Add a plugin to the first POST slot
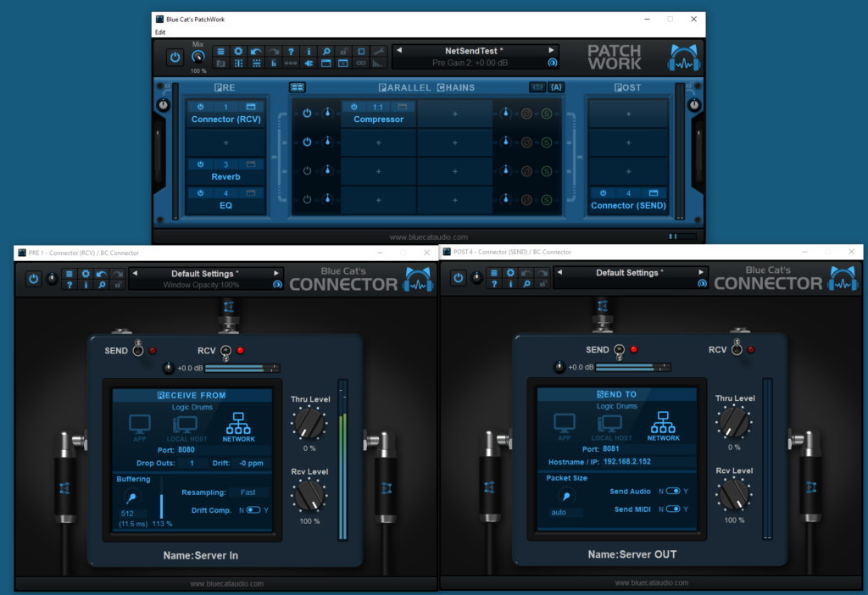The image size is (868, 595). 628,114
